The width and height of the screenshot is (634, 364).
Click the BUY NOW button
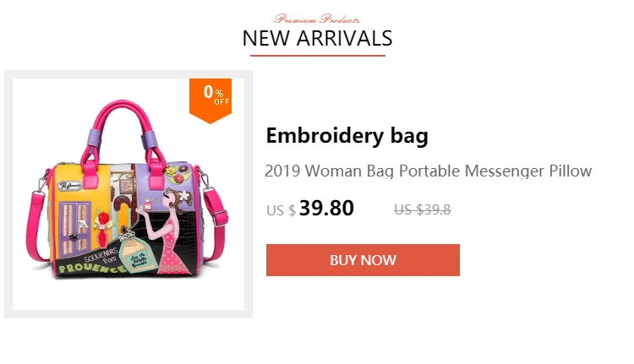tap(363, 260)
